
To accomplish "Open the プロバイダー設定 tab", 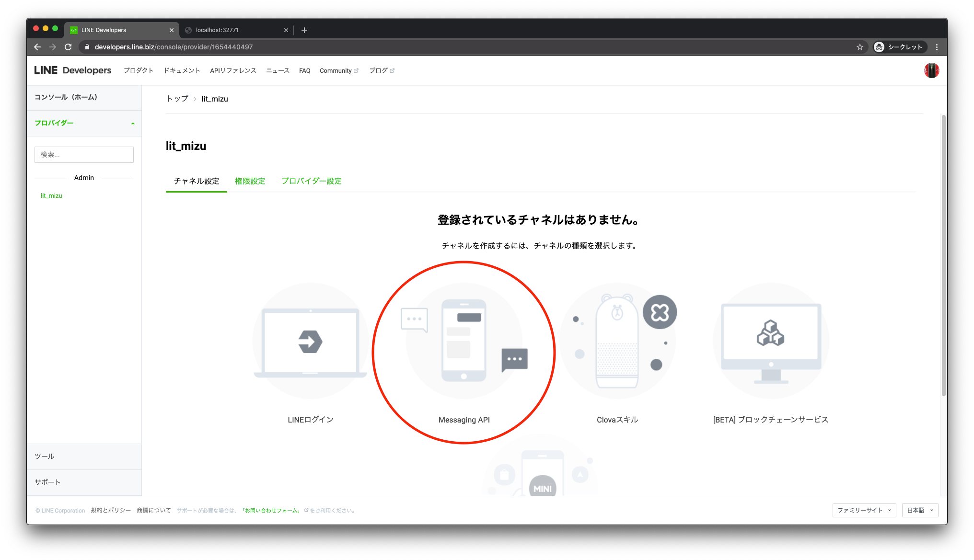I will pyautogui.click(x=312, y=181).
